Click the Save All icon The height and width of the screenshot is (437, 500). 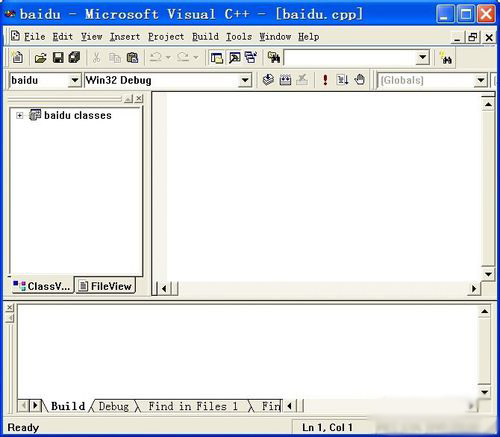(x=74, y=57)
